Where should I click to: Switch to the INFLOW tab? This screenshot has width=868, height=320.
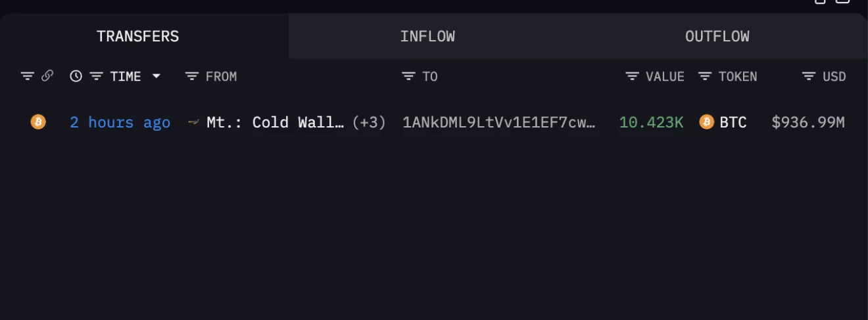427,36
